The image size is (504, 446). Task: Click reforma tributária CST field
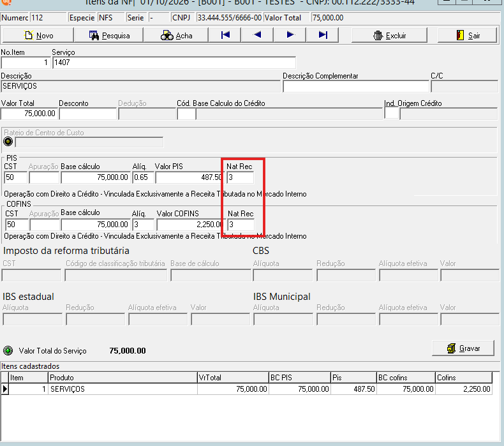pos(31,276)
